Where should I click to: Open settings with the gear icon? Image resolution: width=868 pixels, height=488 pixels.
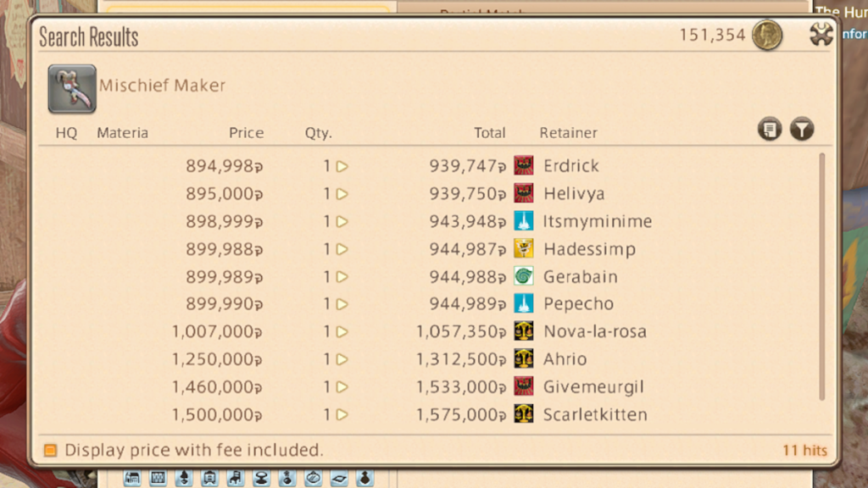(820, 35)
